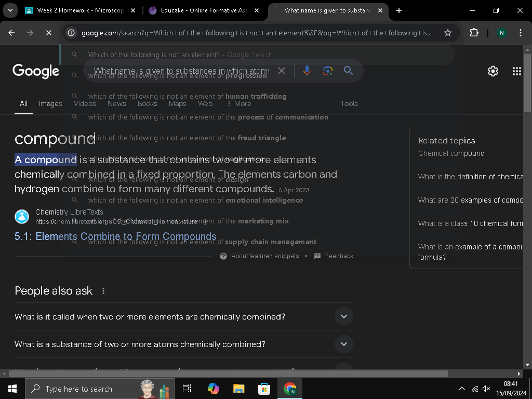
Task: Expand 'substance of two or more atoms' question
Action: coord(184,344)
